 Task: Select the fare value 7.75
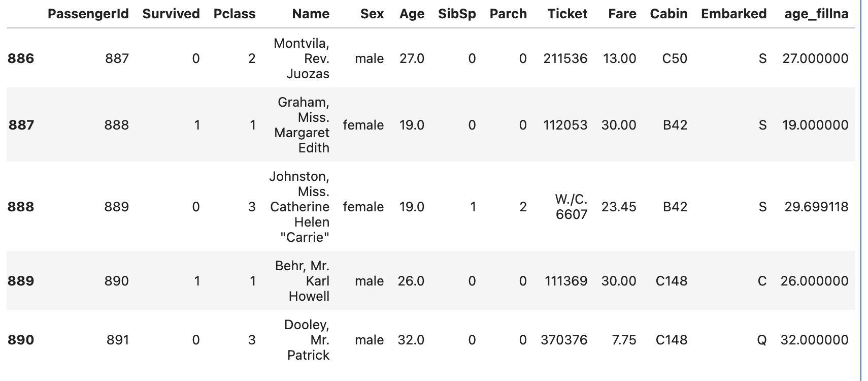pyautogui.click(x=623, y=340)
